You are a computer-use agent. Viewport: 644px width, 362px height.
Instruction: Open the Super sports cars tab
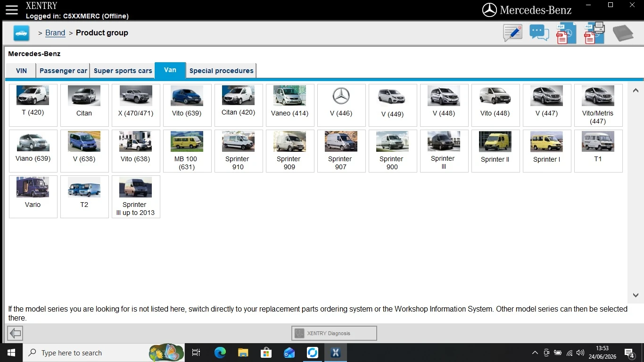123,71
